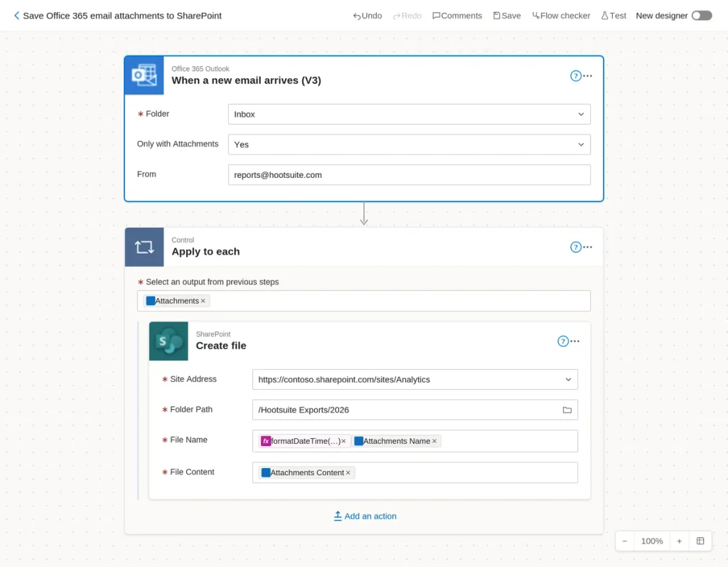Image resolution: width=728 pixels, height=567 pixels.
Task: Browse folders with the Folder Path picker icon
Action: tap(567, 410)
